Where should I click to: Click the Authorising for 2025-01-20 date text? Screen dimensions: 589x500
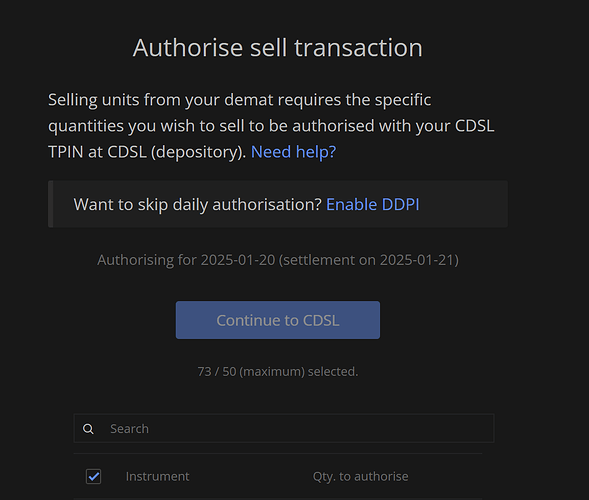tap(186, 260)
